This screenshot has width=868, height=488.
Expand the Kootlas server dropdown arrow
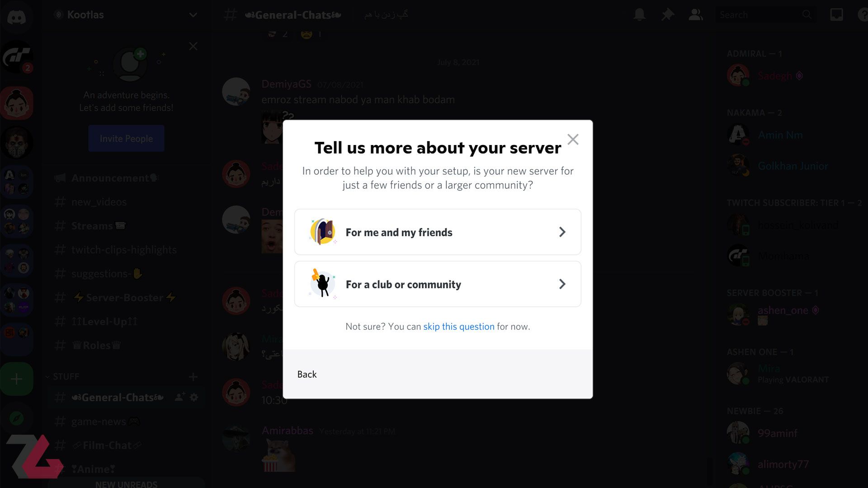click(193, 14)
